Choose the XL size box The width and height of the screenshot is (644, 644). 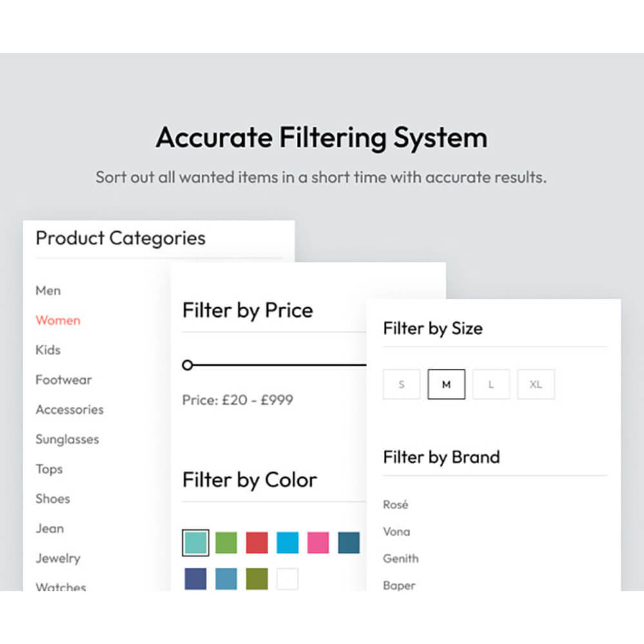[536, 384]
